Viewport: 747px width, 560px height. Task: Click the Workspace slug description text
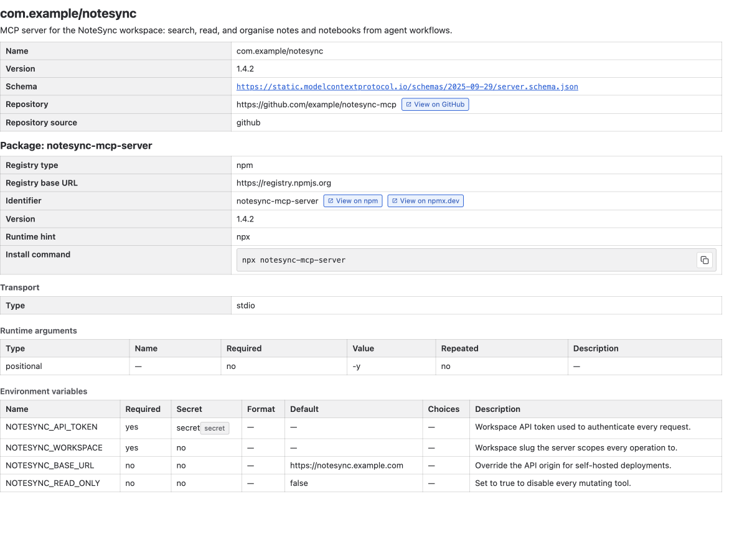point(576,448)
